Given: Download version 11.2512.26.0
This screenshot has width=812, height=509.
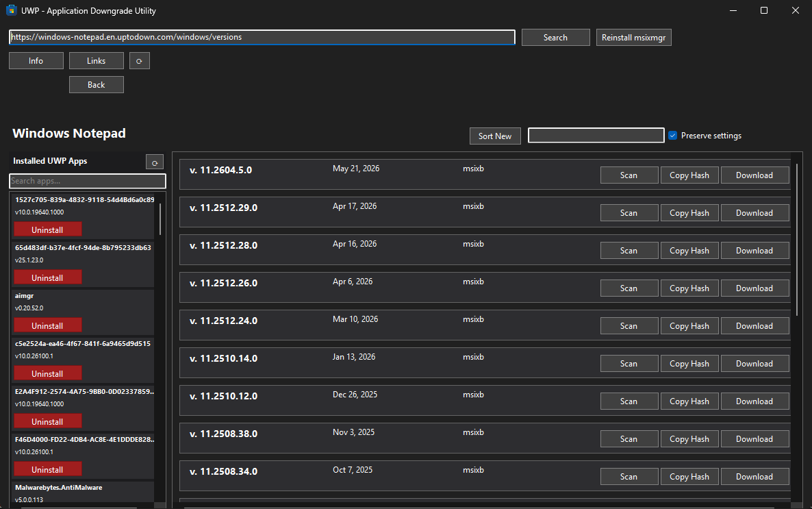Looking at the screenshot, I should click(x=754, y=288).
